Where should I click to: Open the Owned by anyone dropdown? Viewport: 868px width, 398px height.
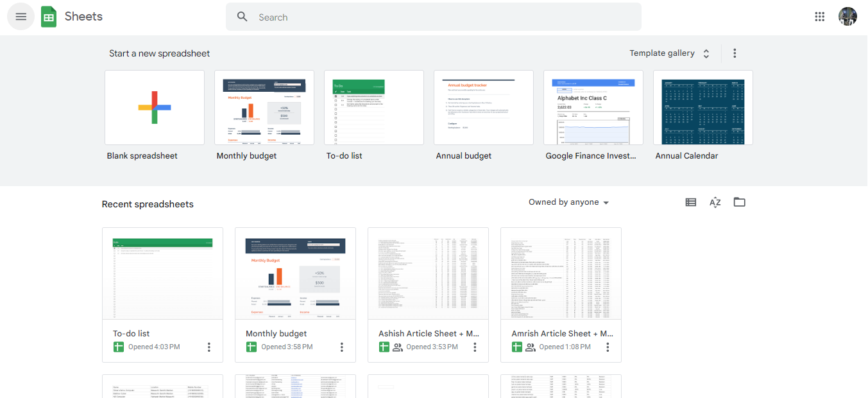(x=569, y=202)
